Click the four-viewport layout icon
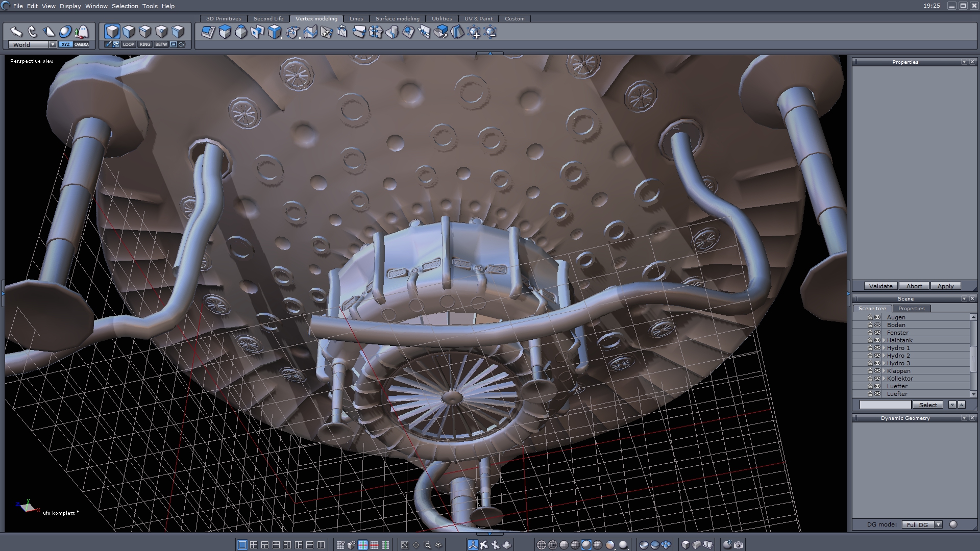The image size is (980, 551). coord(254,545)
